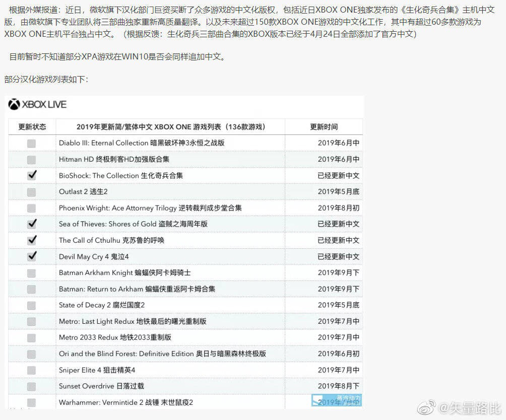
Task: Tick the Metro 2033 Redux checkbox
Action: [31, 338]
